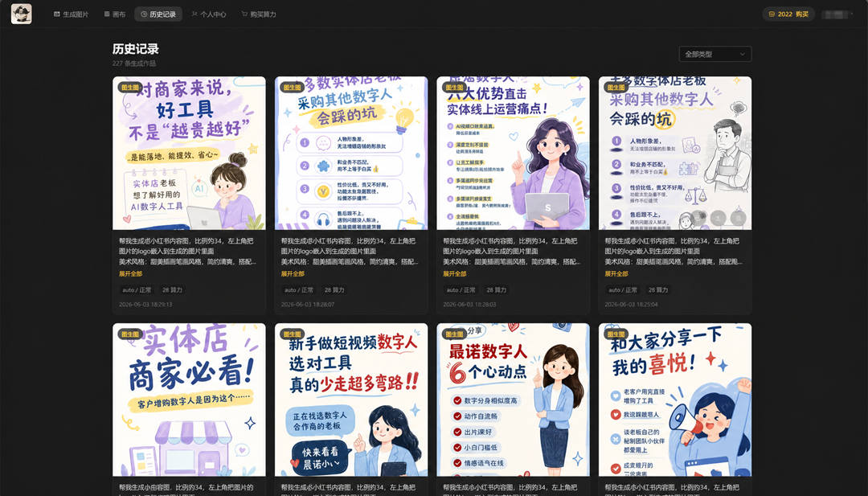The image size is (868, 496).
Task: Open the 六大优势 purple-suit girl thumbnail
Action: pos(513,154)
